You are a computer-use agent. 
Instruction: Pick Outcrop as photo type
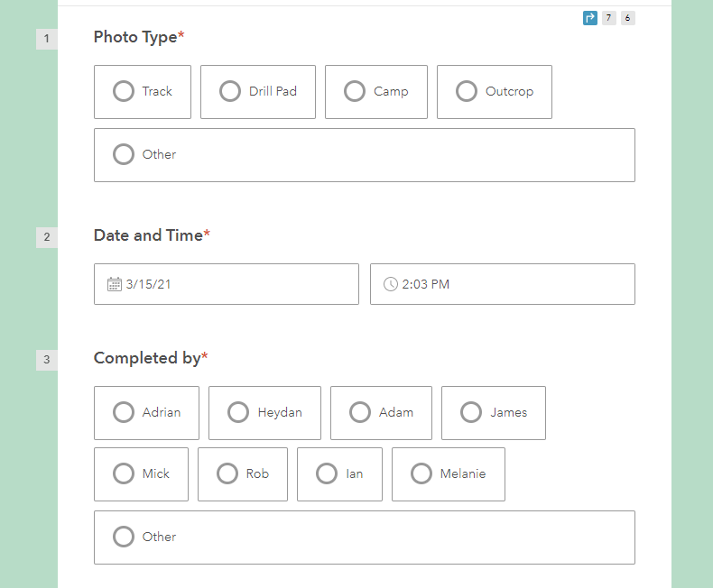tap(495, 92)
